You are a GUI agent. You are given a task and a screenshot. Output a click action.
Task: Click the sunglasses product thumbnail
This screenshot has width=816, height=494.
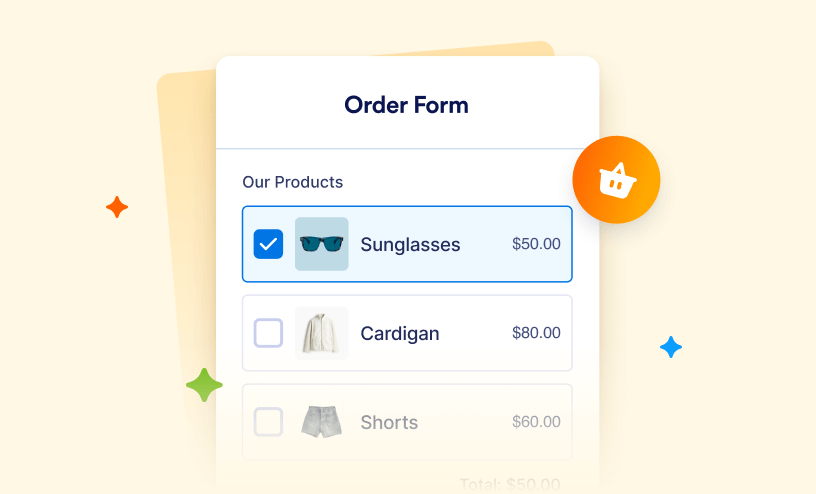point(321,244)
